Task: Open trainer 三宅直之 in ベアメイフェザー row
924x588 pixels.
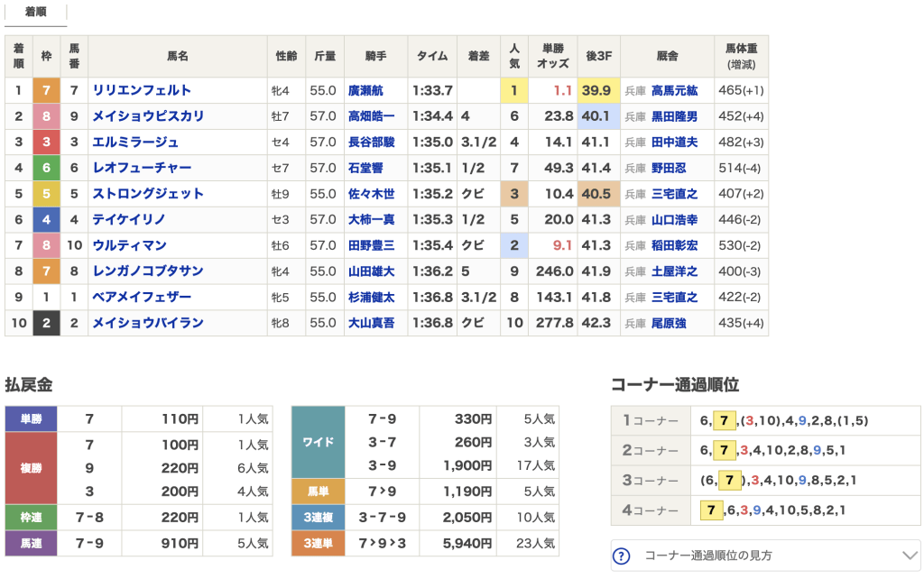Action: 675,298
